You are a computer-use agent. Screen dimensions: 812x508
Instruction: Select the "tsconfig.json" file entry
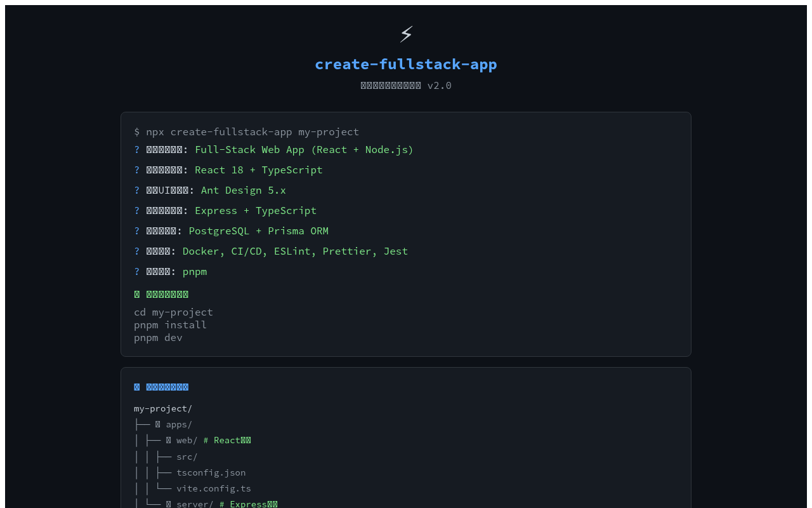[211, 472]
